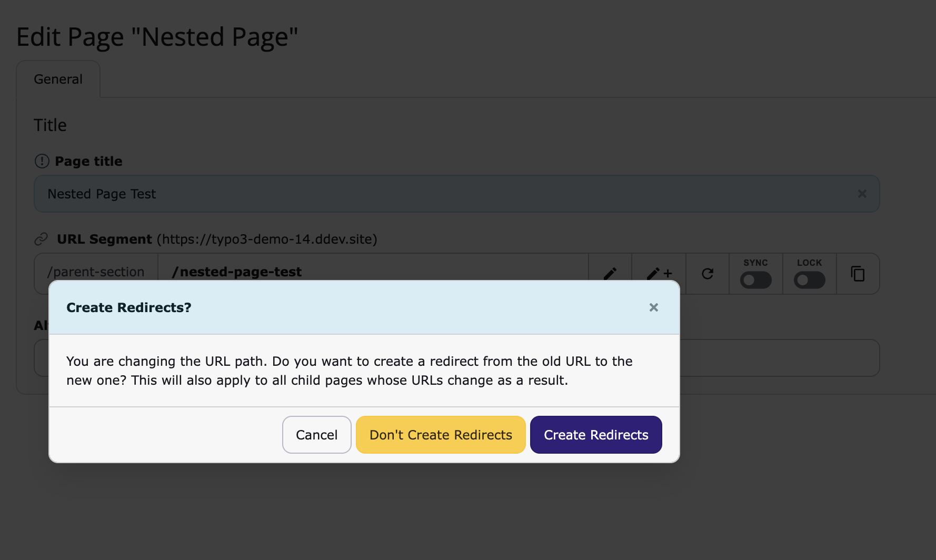Click the pencil-plus icon to edit full path
936x560 pixels.
[x=659, y=273]
